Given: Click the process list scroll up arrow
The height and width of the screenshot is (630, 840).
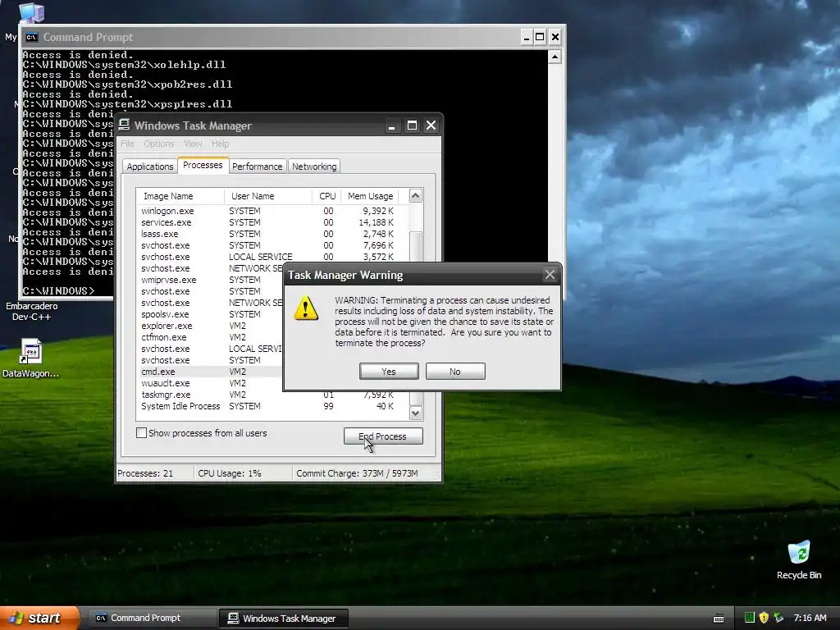Looking at the screenshot, I should (416, 196).
